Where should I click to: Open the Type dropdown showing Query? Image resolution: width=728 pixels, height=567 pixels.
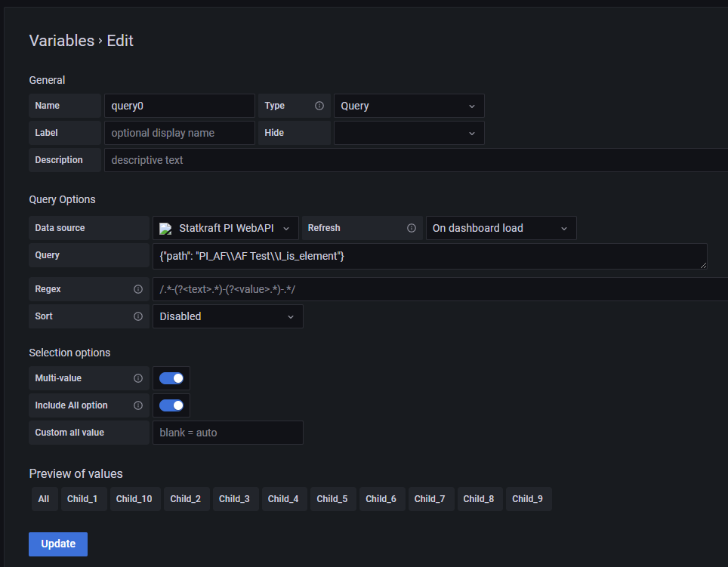409,106
